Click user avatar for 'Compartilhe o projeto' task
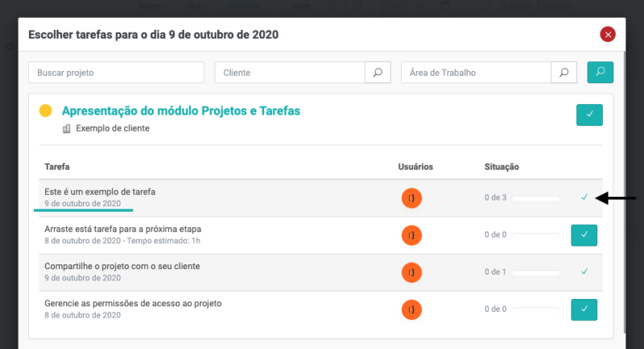 pos(412,272)
